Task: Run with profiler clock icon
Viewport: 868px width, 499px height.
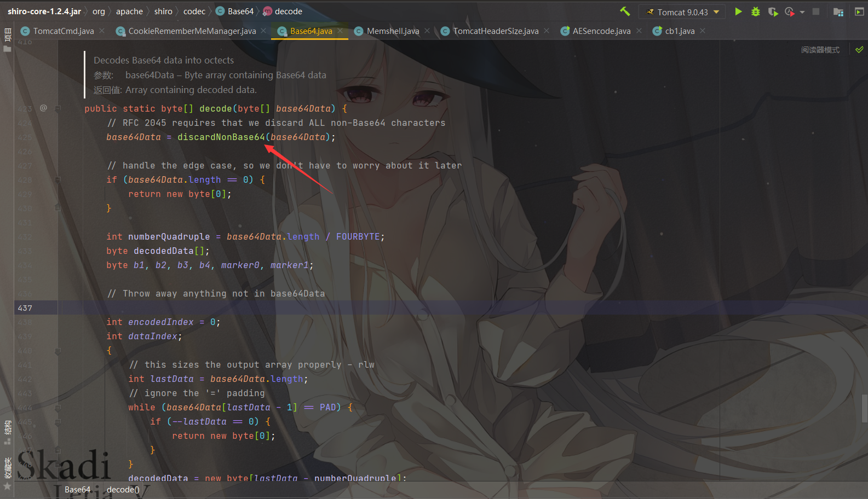Action: tap(790, 11)
